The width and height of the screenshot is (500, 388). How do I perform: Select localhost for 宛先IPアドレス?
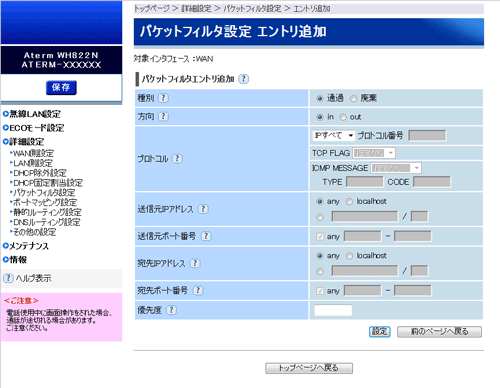tap(349, 256)
